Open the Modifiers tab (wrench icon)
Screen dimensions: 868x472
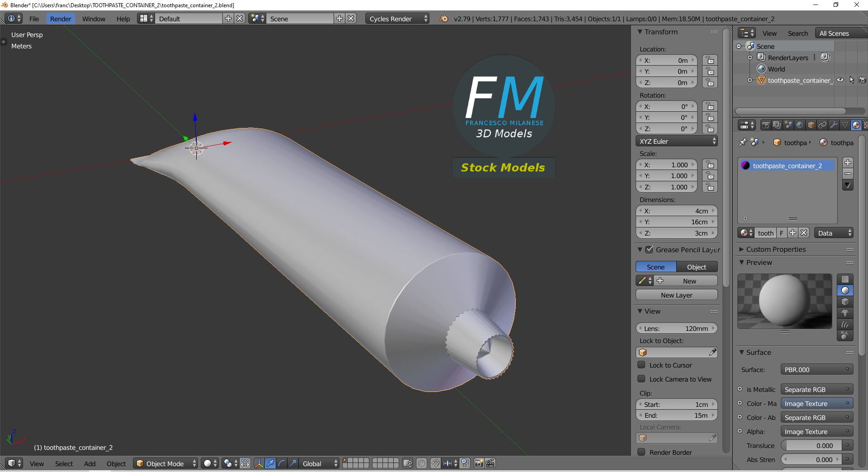(x=834, y=125)
